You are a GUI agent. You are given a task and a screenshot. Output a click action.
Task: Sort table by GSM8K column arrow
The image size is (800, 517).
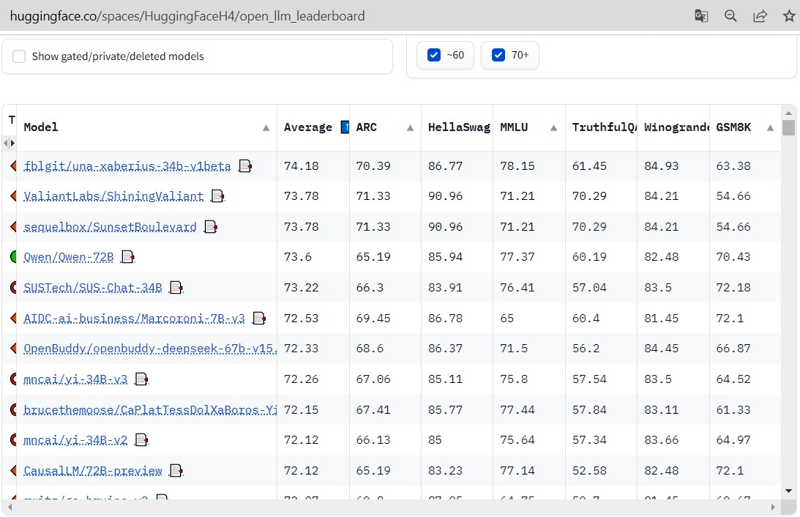[770, 128]
